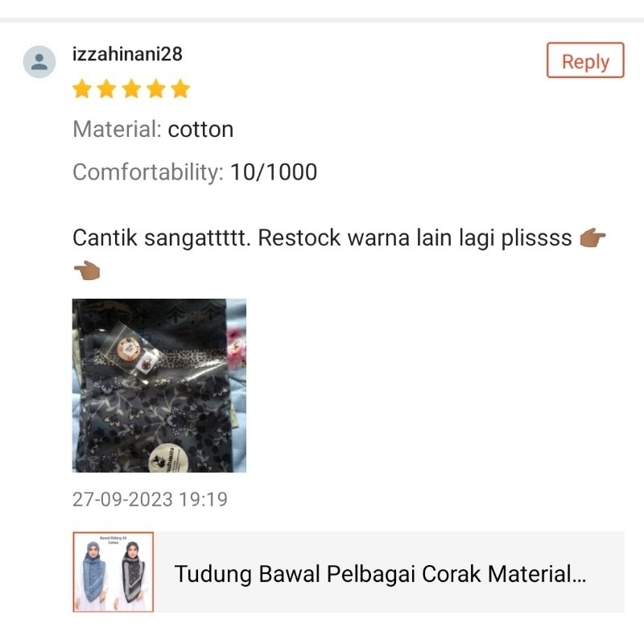Select the review text Cantik sangattttt

(162, 237)
